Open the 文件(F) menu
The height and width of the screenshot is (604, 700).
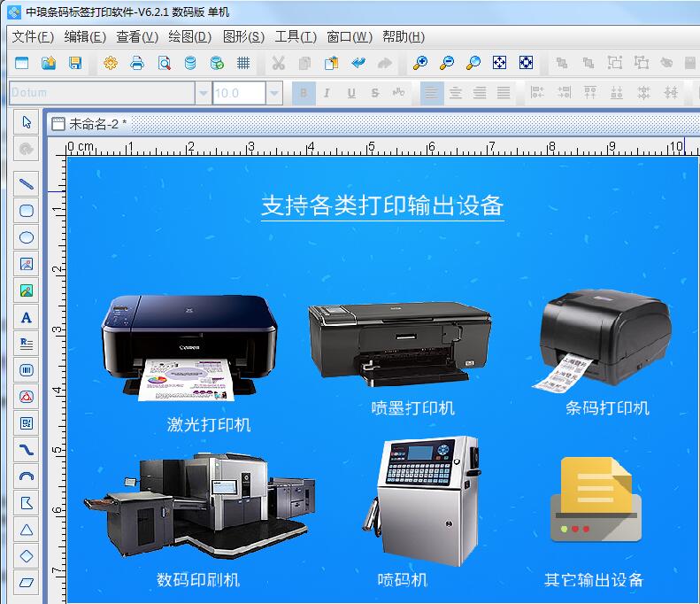33,36
